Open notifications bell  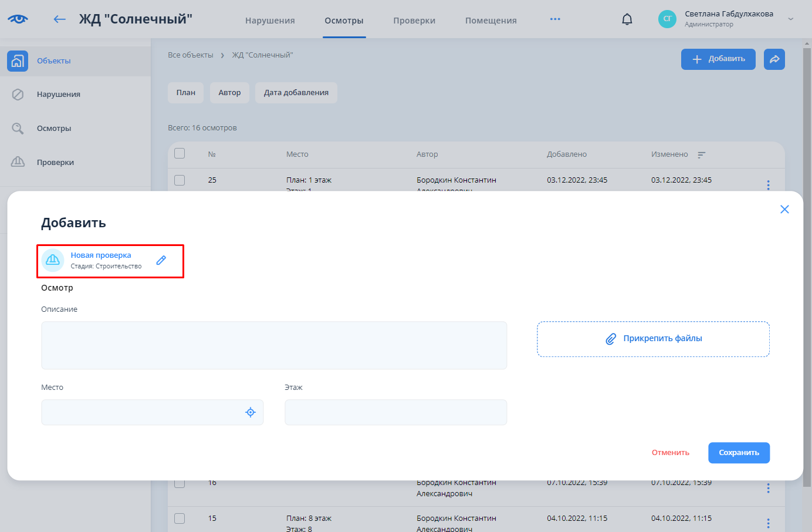(x=627, y=19)
